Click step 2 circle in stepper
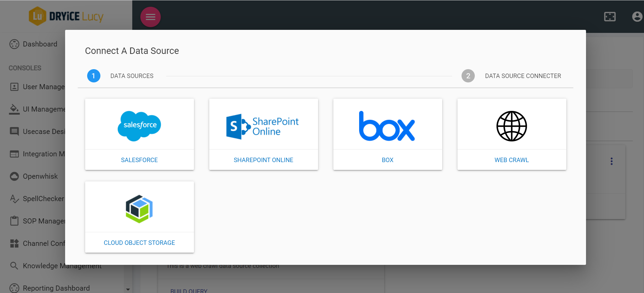This screenshot has height=293, width=644. pos(468,76)
